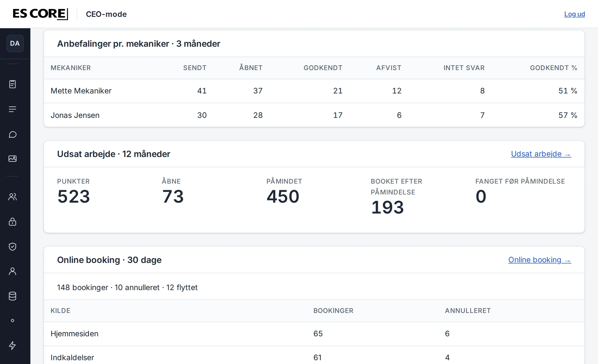Open the image gallery icon in sidebar

tap(13, 159)
